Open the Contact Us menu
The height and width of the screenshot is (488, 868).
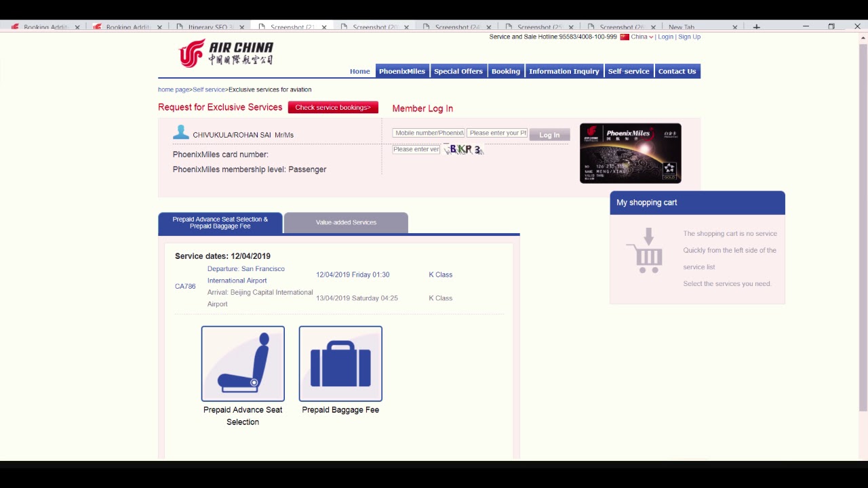(677, 71)
